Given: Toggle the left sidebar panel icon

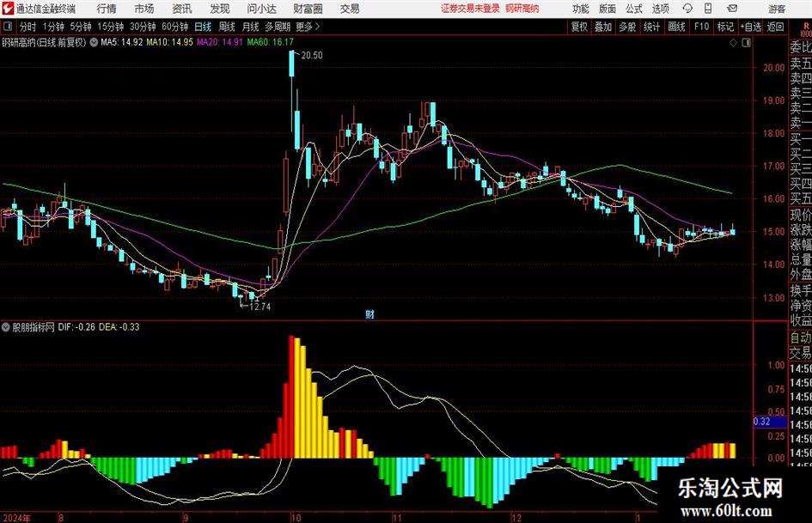Looking at the screenshot, I should pyautogui.click(x=8, y=27).
